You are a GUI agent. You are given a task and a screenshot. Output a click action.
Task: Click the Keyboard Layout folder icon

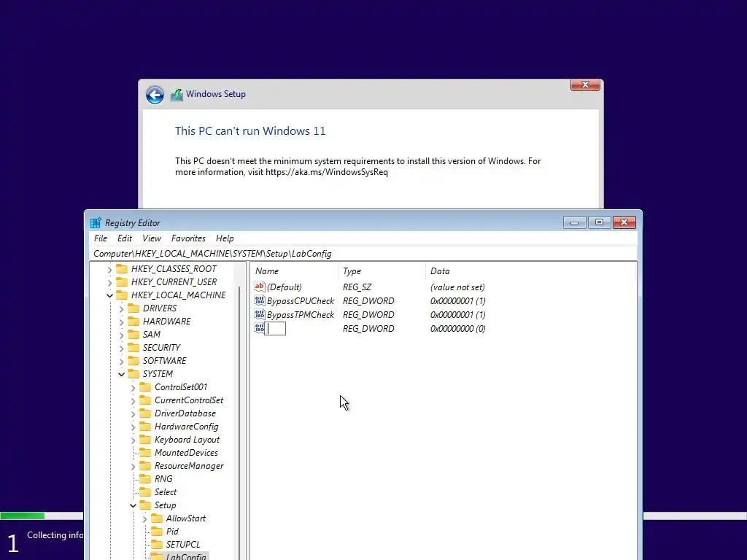coord(145,440)
